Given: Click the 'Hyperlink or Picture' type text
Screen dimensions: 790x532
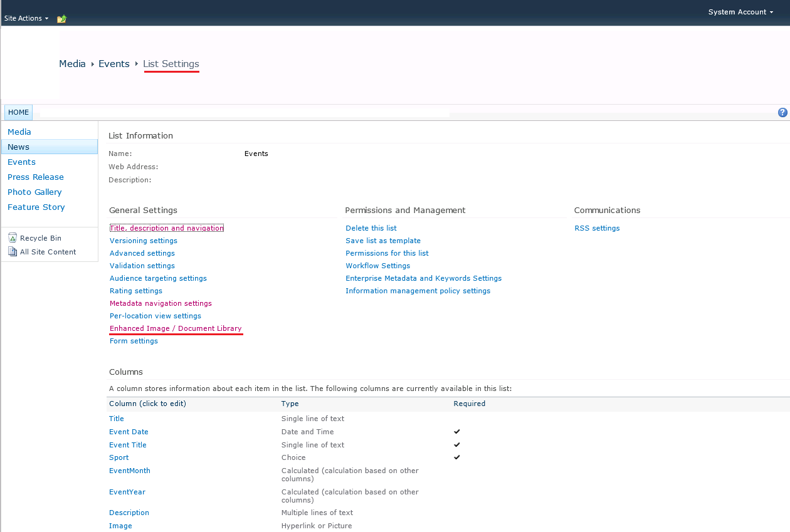Looking at the screenshot, I should coord(317,526).
